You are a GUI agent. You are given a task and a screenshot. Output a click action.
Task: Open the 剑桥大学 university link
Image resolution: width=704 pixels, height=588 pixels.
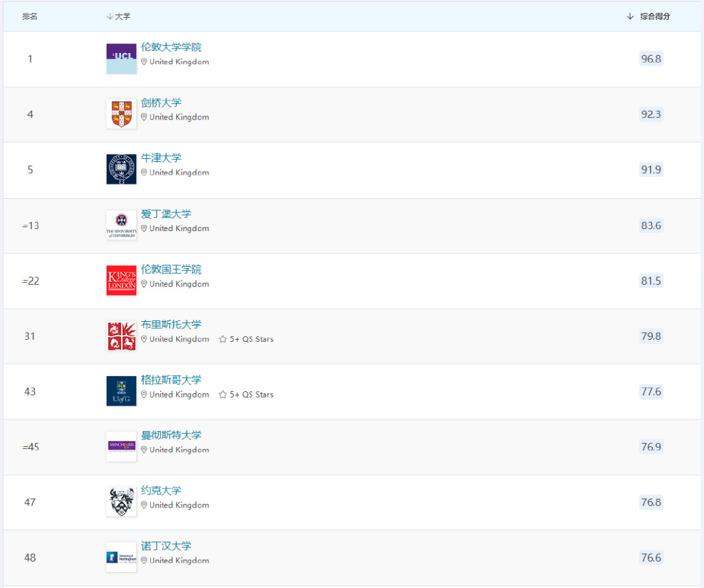161,102
